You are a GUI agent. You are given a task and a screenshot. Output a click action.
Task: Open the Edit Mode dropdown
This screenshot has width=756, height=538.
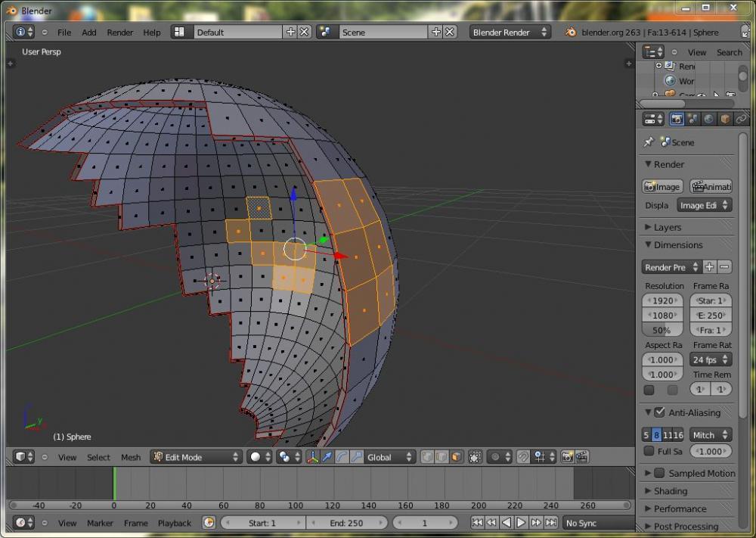click(196, 457)
